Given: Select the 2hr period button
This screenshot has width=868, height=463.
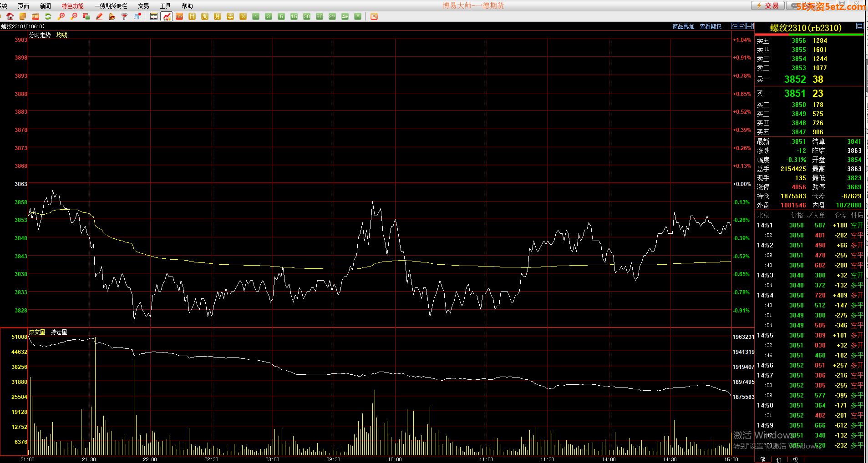Looking at the screenshot, I should 332,16.
